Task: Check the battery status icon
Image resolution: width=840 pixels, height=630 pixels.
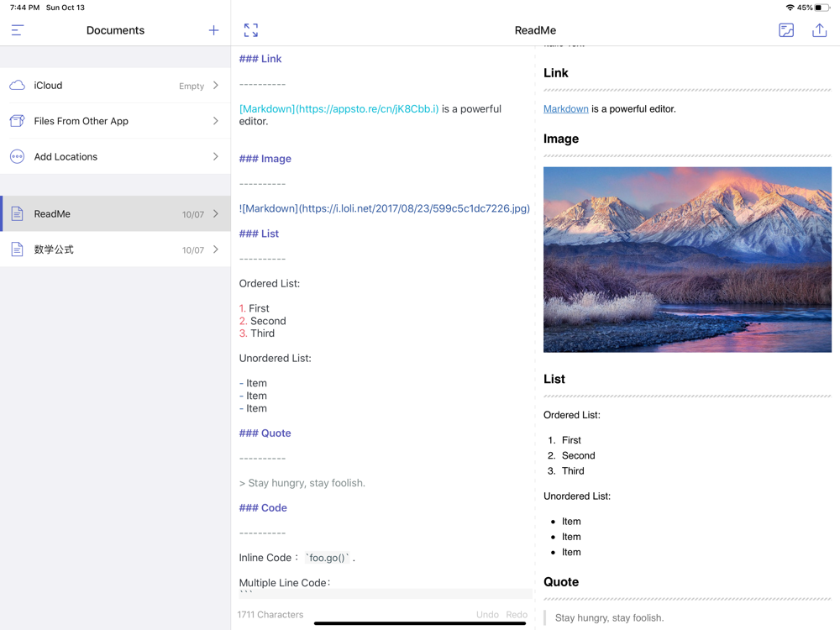Action: 822,8
